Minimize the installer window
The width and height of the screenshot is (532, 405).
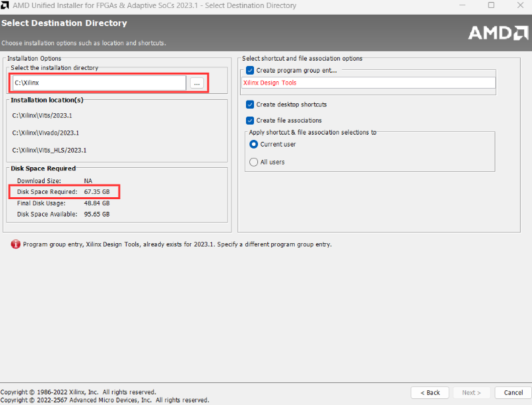pos(461,6)
